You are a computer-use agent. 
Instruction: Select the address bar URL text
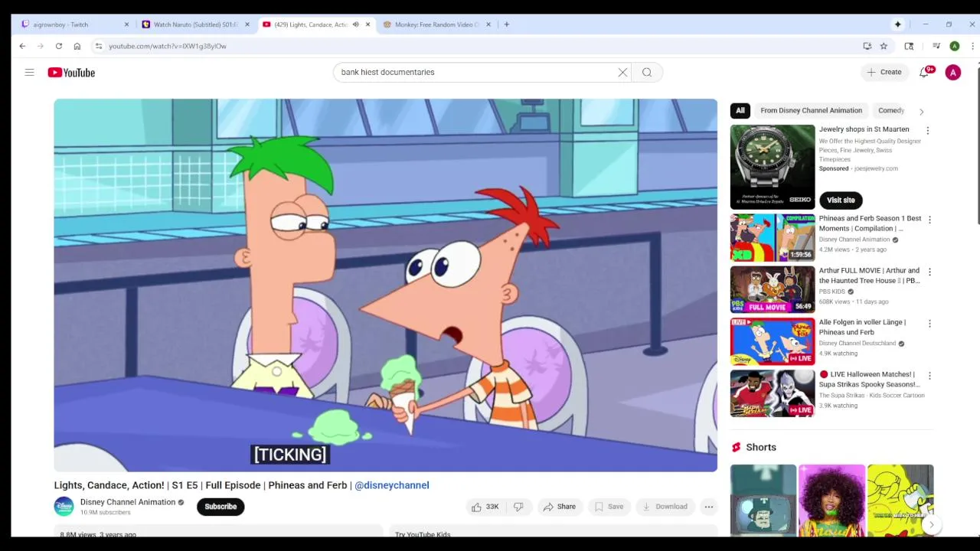tap(168, 46)
